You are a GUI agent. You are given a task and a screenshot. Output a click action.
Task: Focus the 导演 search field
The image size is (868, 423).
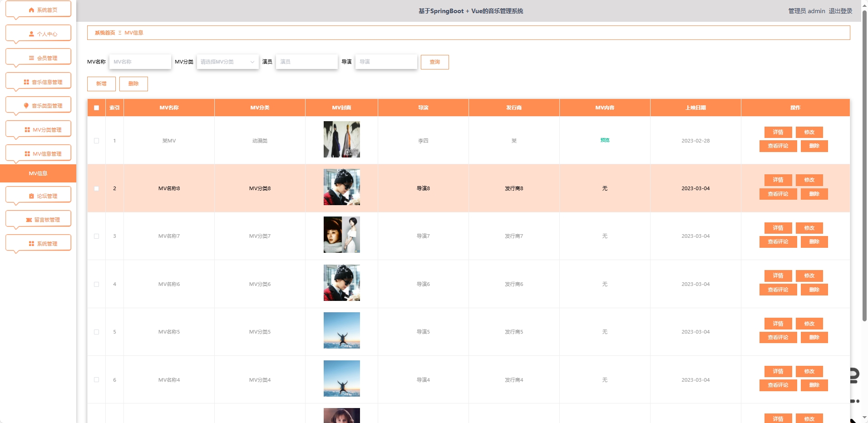coord(386,62)
